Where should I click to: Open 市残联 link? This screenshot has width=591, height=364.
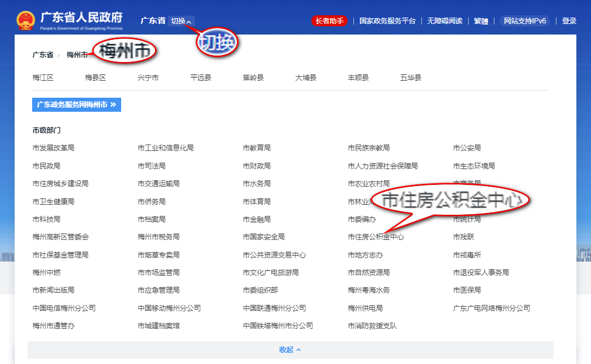463,237
